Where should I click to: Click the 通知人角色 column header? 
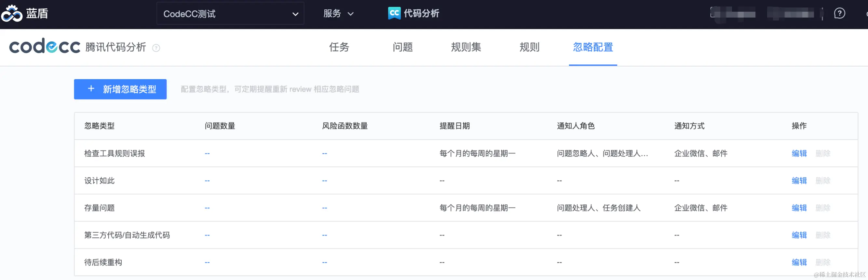(576, 126)
